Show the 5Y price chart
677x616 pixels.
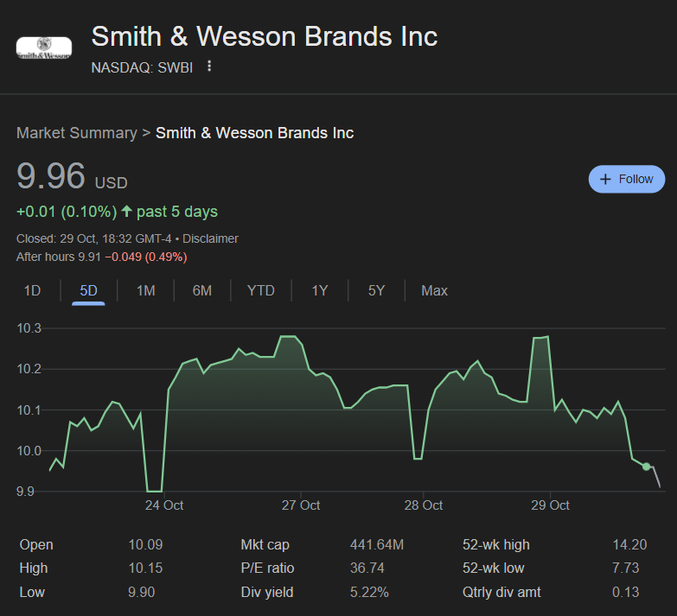pos(376,291)
